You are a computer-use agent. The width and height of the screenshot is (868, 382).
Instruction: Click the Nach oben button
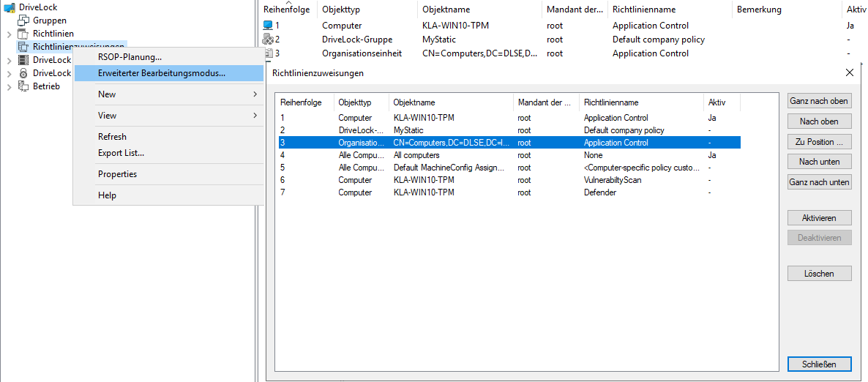(819, 121)
